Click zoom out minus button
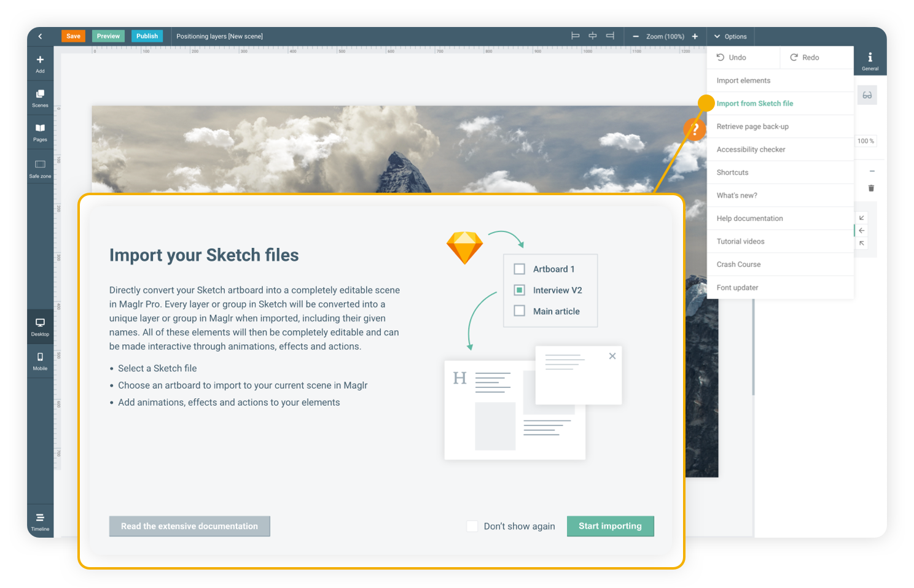The width and height of the screenshot is (914, 588). 636,36
